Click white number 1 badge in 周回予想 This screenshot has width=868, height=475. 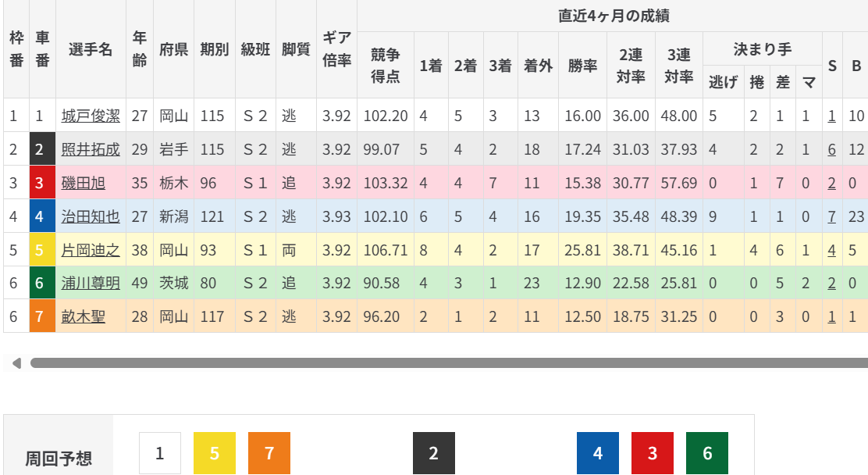coord(160,453)
